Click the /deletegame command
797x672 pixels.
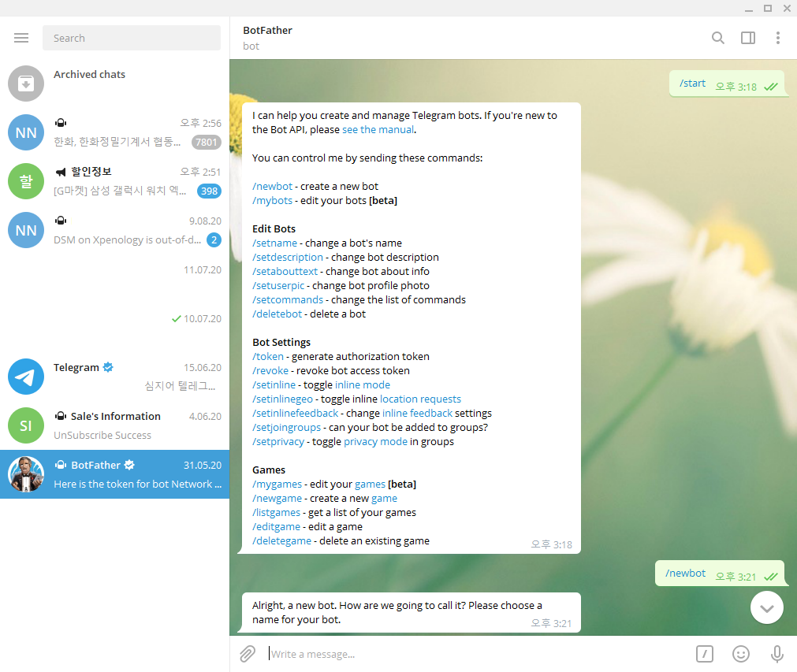[281, 541]
